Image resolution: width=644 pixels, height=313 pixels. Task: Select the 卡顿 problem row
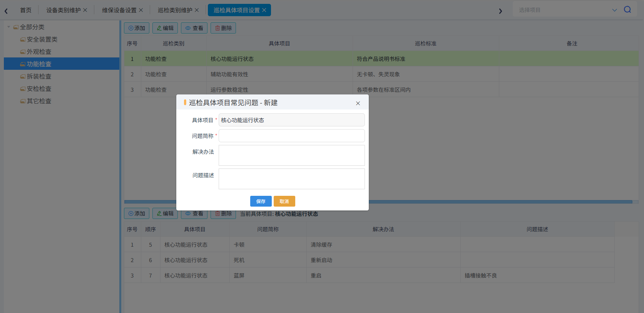(369, 244)
